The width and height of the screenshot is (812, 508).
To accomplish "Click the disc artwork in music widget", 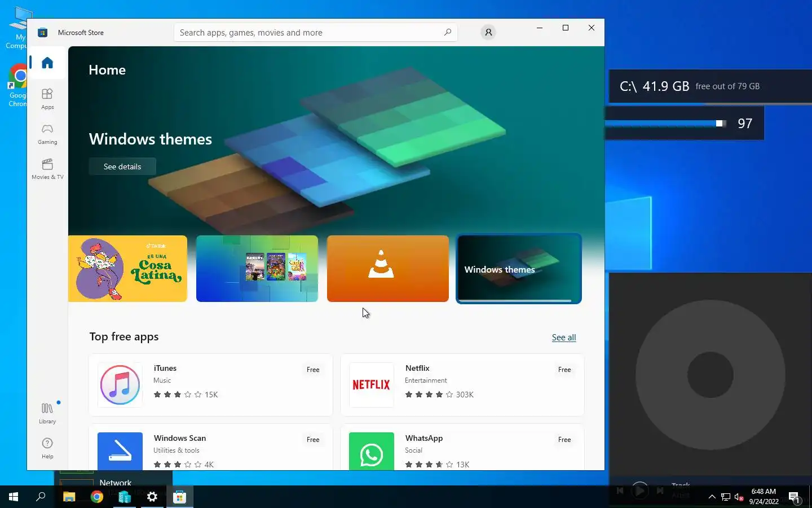I will pyautogui.click(x=710, y=375).
